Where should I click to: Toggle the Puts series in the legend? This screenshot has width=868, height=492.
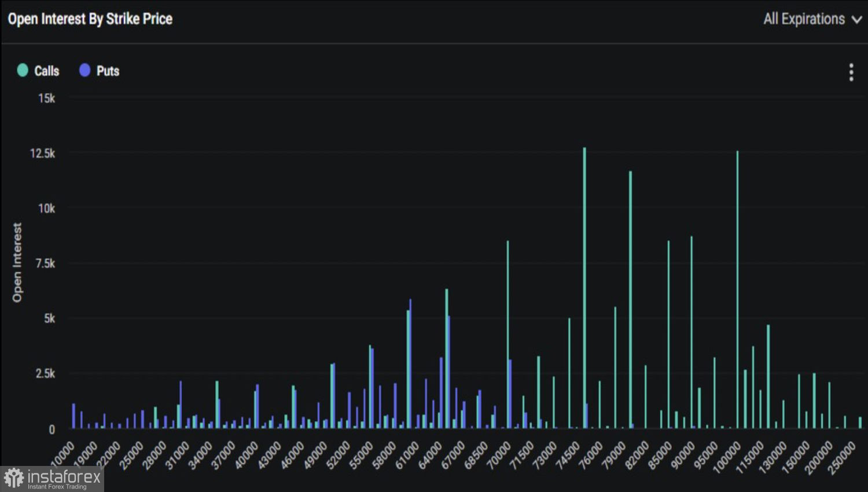99,71
